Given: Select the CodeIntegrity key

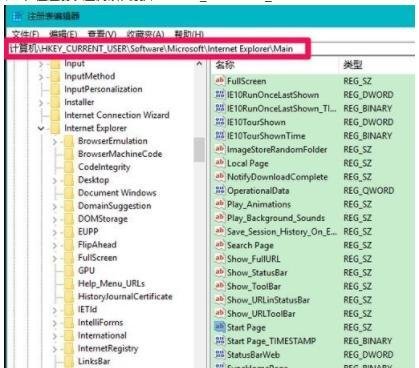Looking at the screenshot, I should (104, 167).
